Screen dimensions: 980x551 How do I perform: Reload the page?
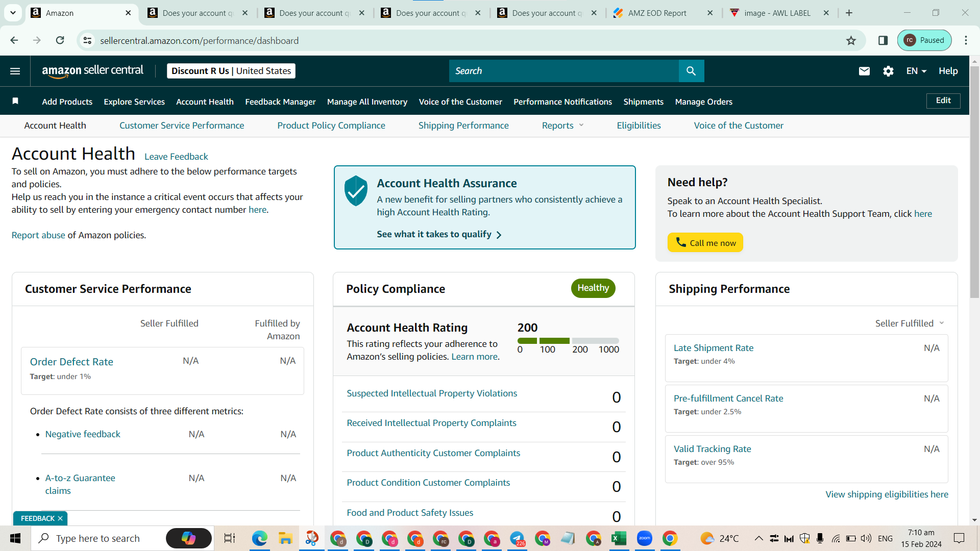tap(60, 40)
